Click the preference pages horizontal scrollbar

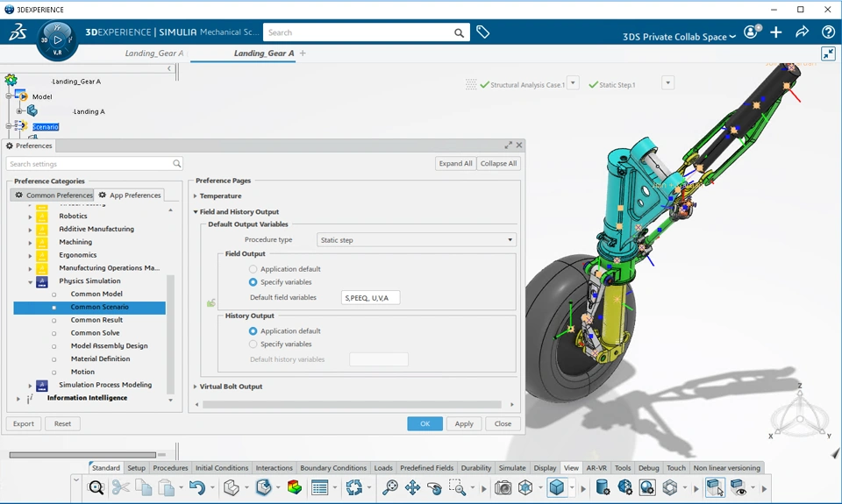pos(352,405)
